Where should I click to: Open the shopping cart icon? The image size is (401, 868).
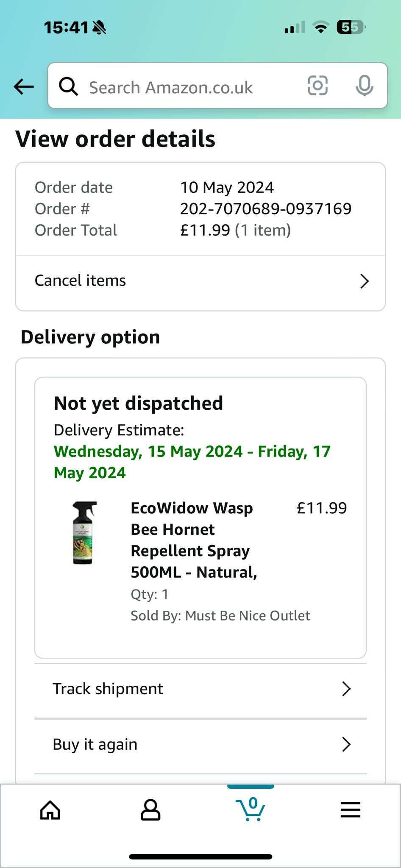(251, 809)
